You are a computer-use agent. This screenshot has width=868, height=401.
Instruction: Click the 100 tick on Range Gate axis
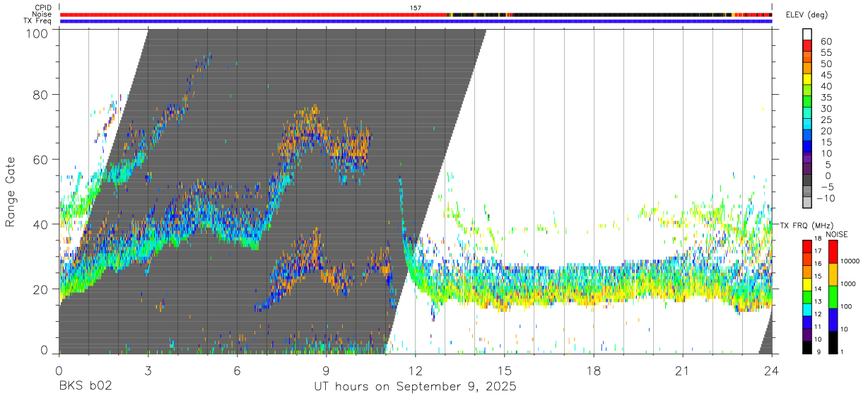coord(37,34)
